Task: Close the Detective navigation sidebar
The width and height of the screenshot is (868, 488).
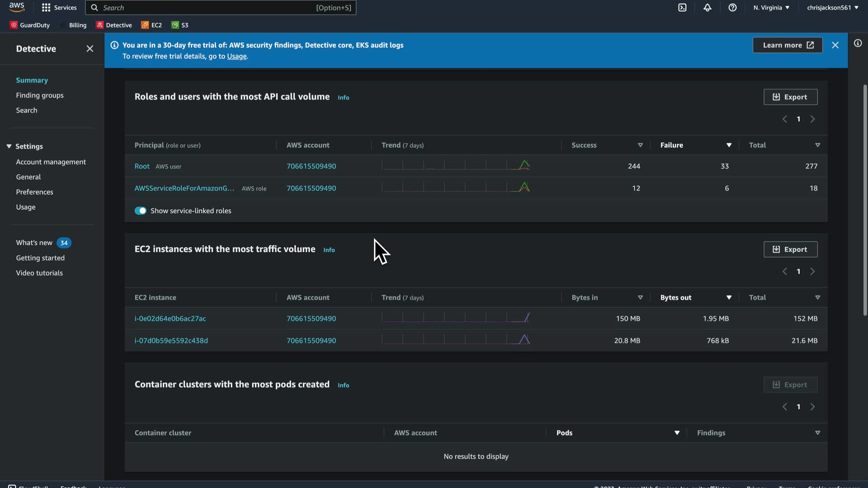Action: (90, 49)
